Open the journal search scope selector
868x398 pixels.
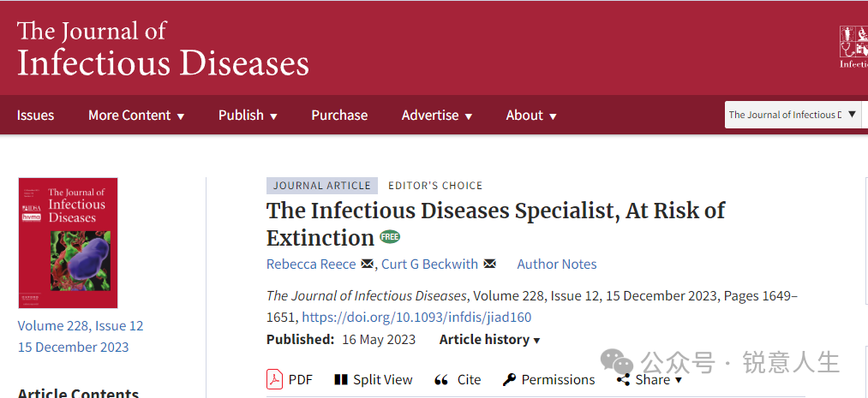793,115
